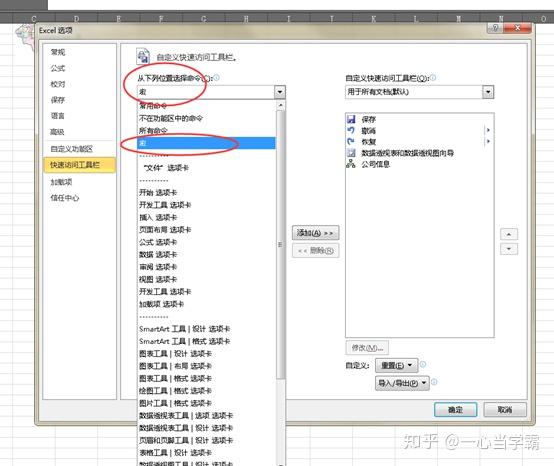Select 开始 选项卡 in the list
Viewport: 554px width, 466px height.
point(206,193)
